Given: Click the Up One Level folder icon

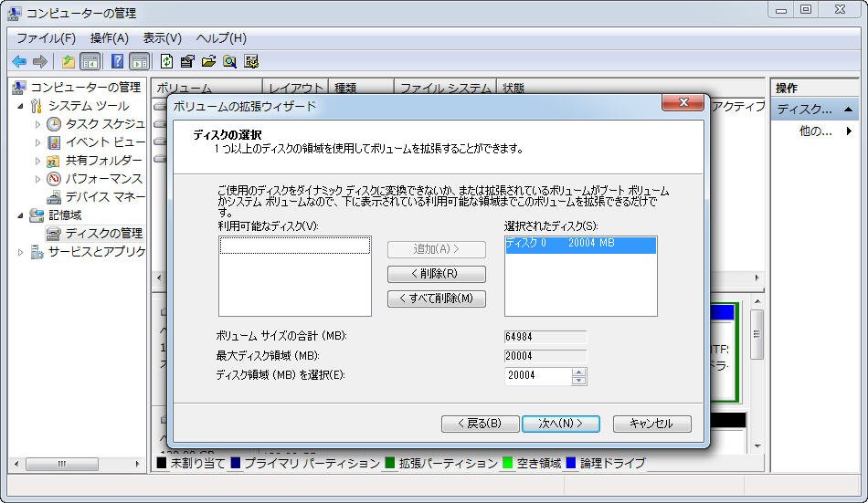Looking at the screenshot, I should [69, 61].
